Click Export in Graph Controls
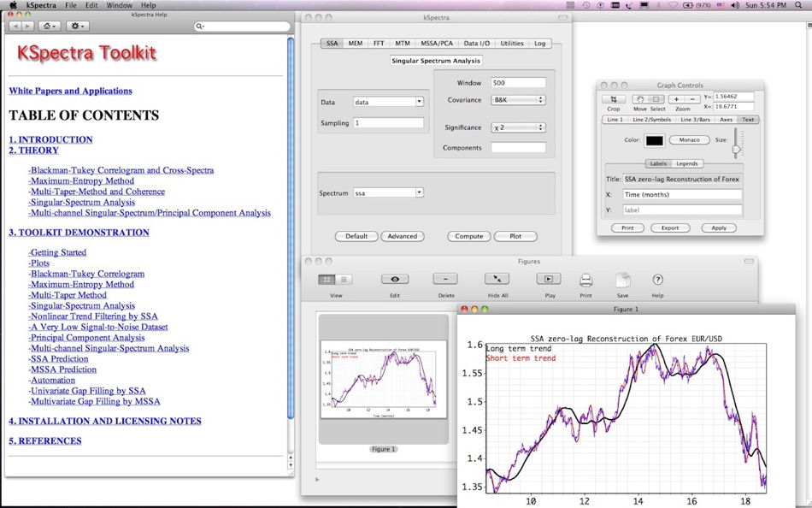 pos(670,228)
